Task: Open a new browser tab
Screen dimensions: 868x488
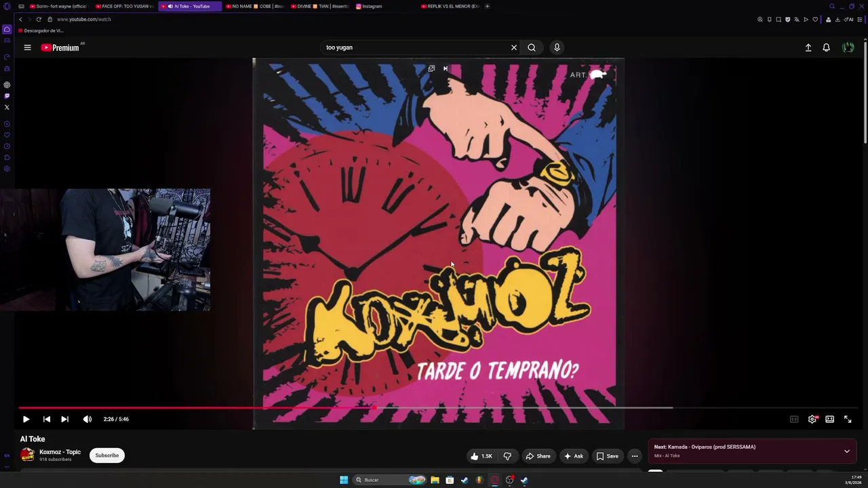Action: (x=488, y=6)
